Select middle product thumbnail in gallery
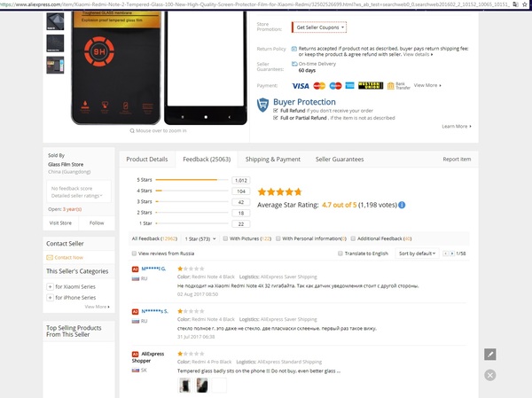 55,43
